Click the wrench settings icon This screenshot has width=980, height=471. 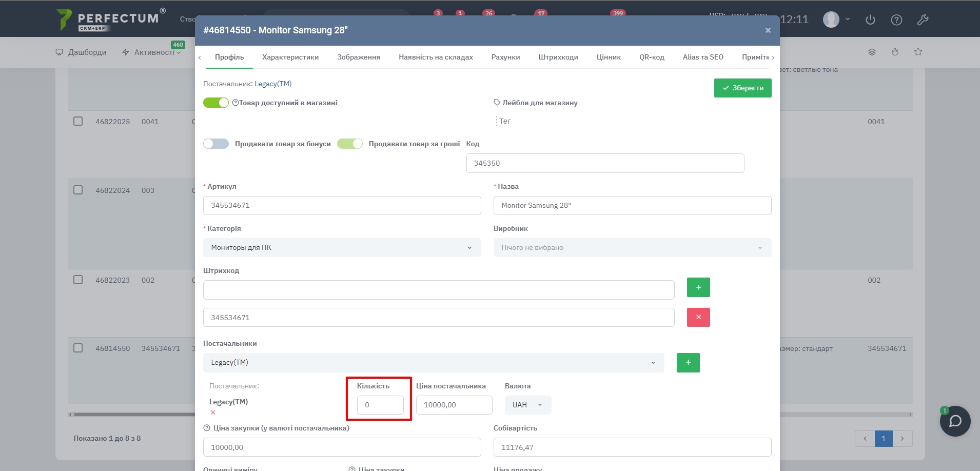pos(923,20)
